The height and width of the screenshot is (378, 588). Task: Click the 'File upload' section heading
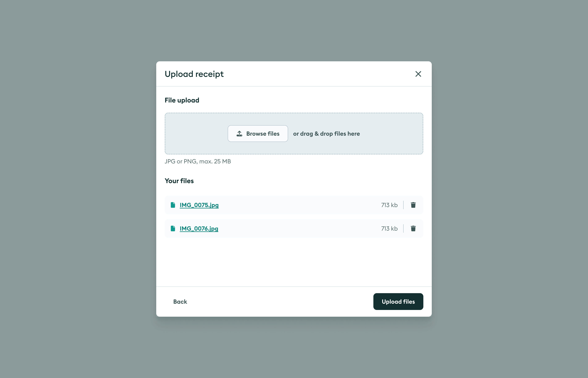[182, 100]
